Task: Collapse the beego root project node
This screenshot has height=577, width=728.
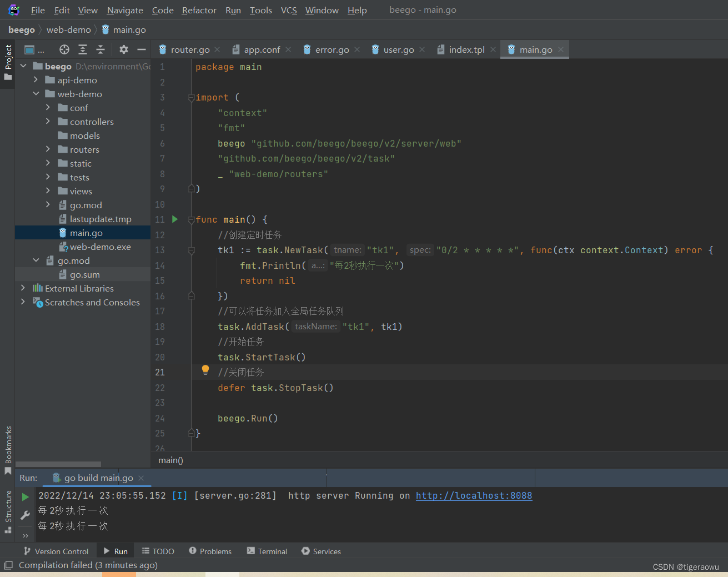Action: pos(23,66)
